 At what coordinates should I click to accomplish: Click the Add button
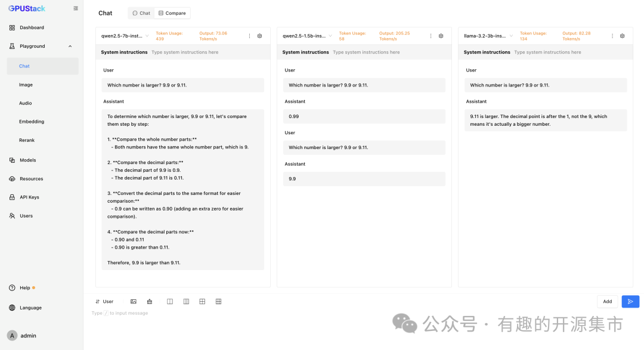pos(608,302)
